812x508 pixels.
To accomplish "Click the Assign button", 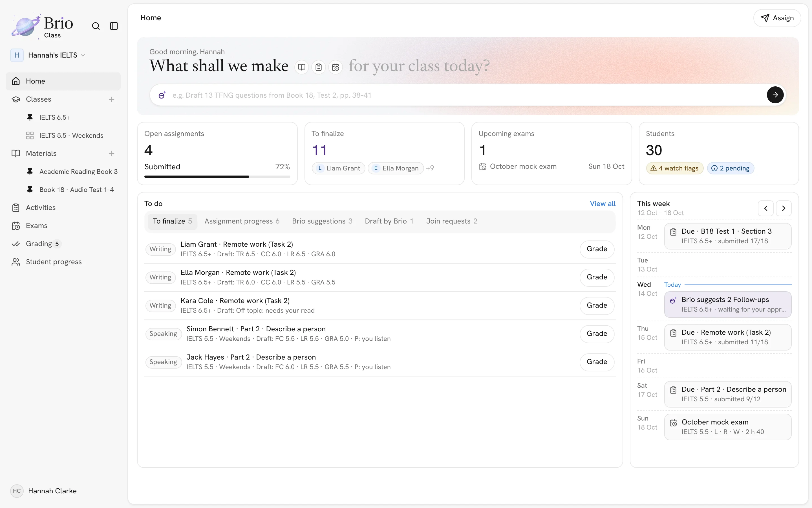I will (x=777, y=18).
